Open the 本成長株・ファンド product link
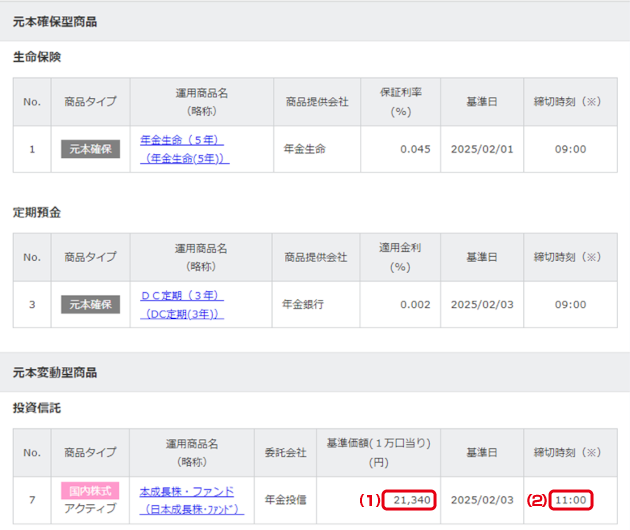The width and height of the screenshot is (630, 530). (x=186, y=491)
